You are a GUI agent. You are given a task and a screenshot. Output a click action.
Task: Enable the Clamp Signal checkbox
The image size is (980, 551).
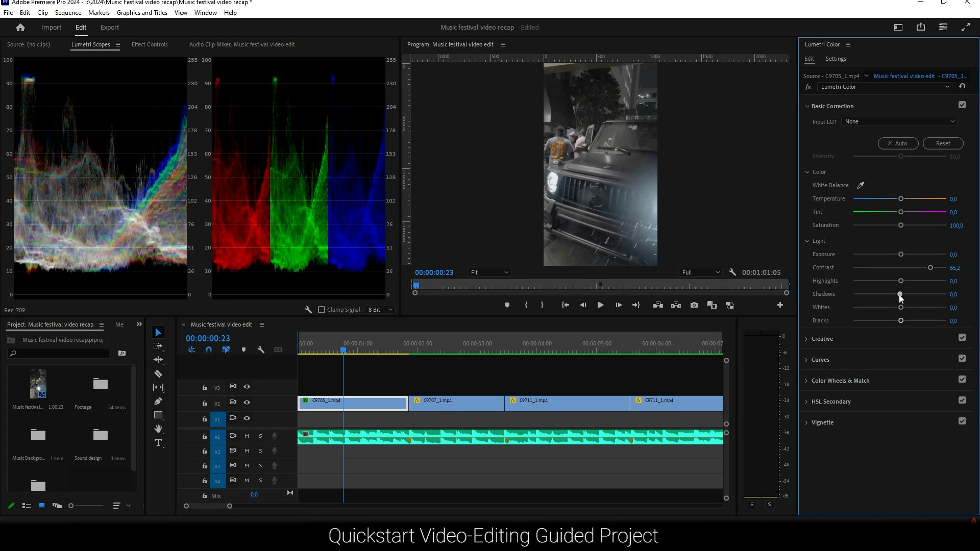322,310
